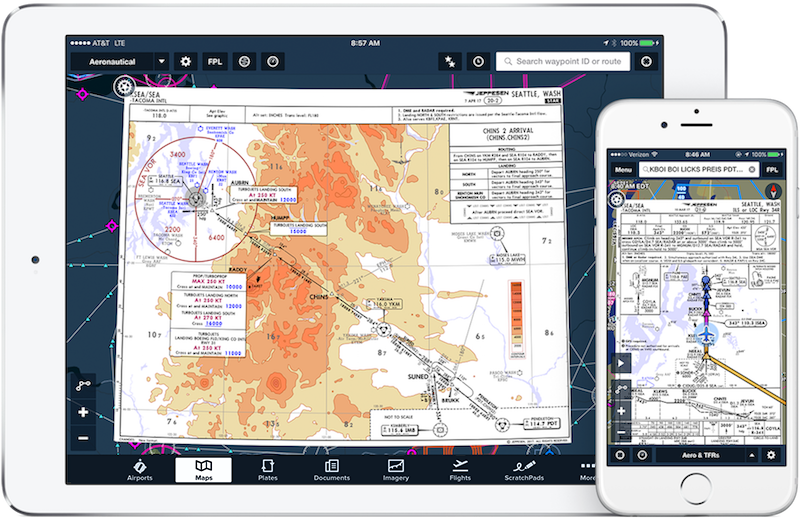
Task: Open recents clock icon on iPad toolbar
Action: 479,61
